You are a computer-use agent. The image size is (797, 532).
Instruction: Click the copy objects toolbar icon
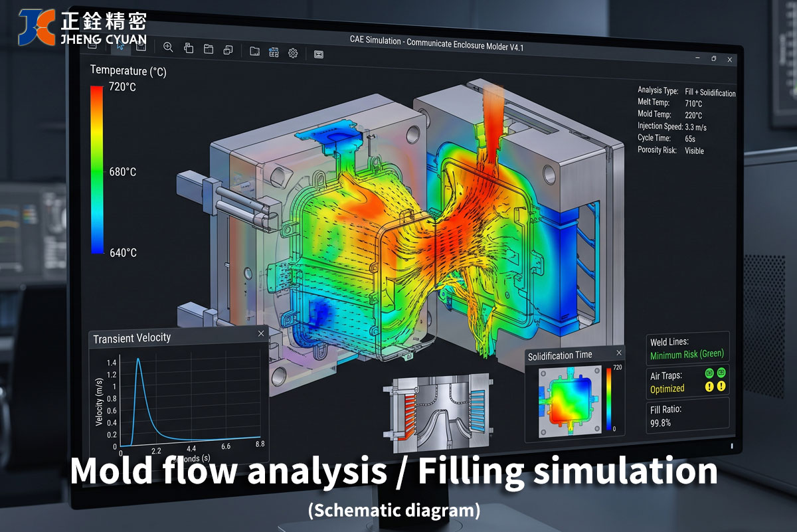[188, 48]
